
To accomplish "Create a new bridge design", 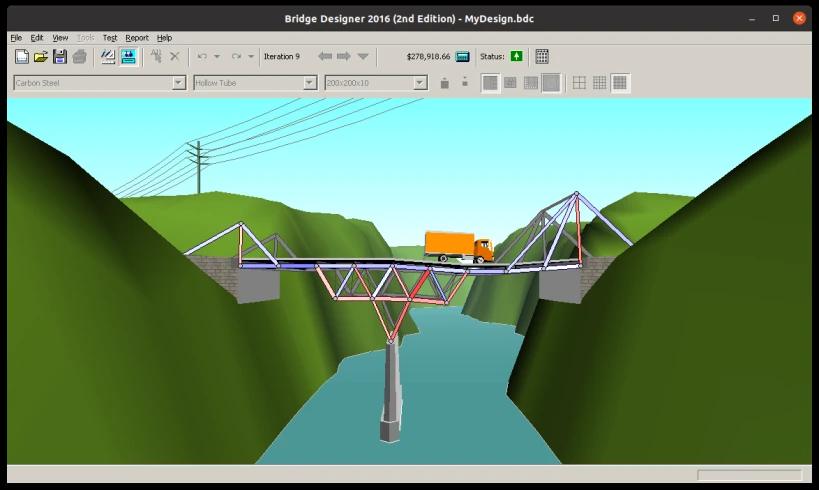I will 22,56.
